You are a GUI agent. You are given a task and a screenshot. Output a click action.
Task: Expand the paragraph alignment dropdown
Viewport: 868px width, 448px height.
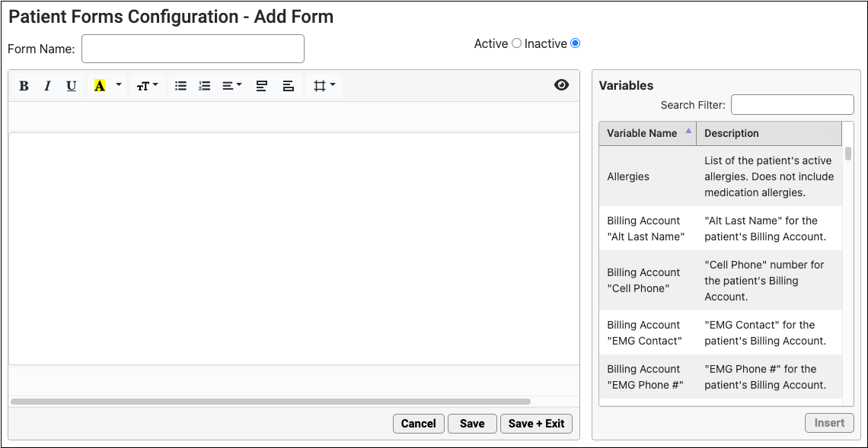click(232, 86)
